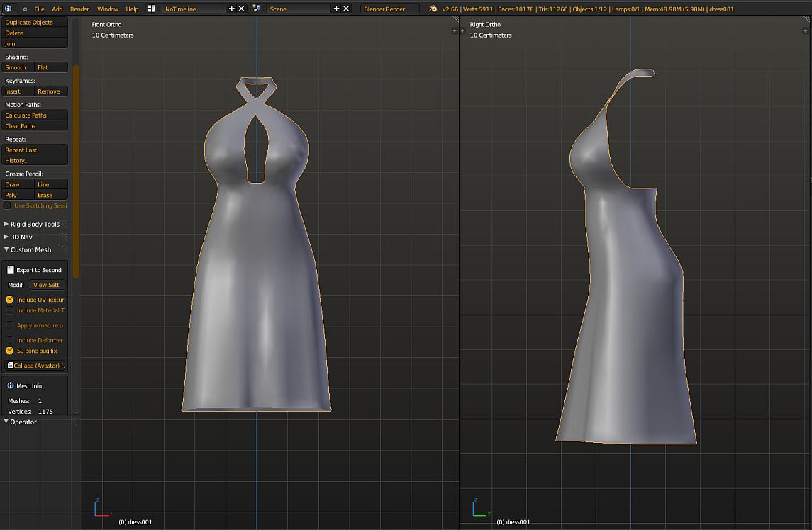This screenshot has height=530, width=812.
Task: Delete the current Scene with X
Action: click(x=346, y=9)
